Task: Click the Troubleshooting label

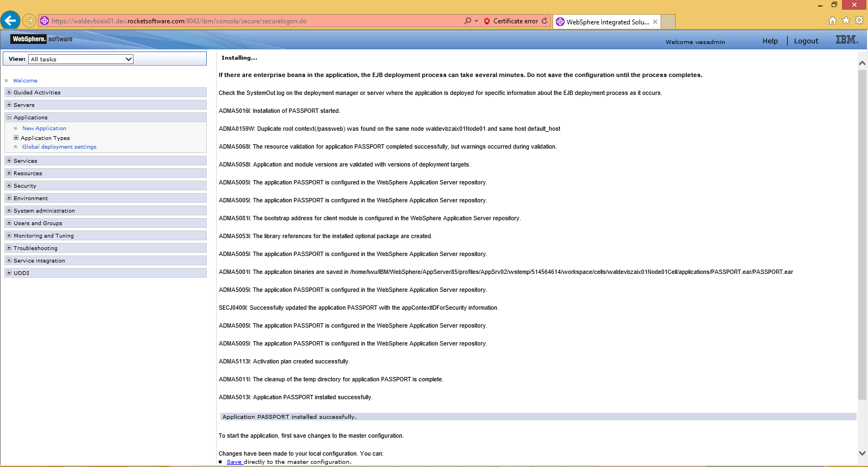Action: click(35, 248)
